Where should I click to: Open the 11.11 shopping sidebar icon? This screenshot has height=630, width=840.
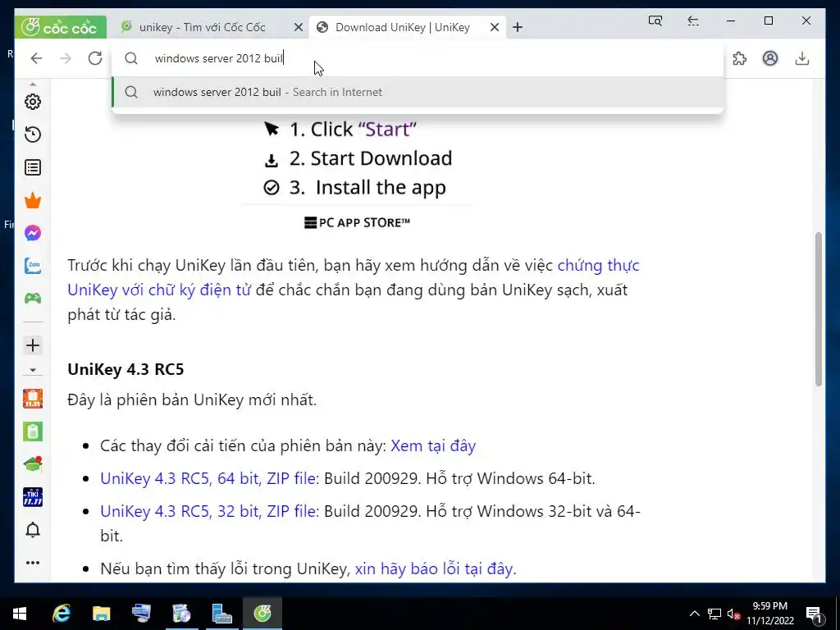pos(33,399)
